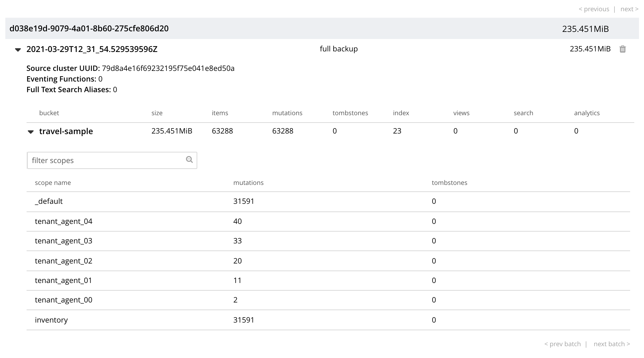This screenshot has width=644, height=358.
Task: Click the next batch link
Action: pyautogui.click(x=612, y=344)
